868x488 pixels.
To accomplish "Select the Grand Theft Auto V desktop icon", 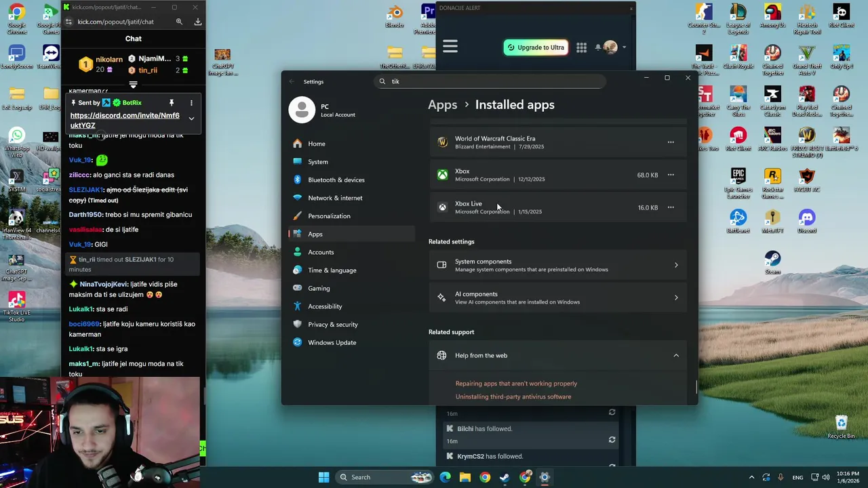I will (806, 61).
